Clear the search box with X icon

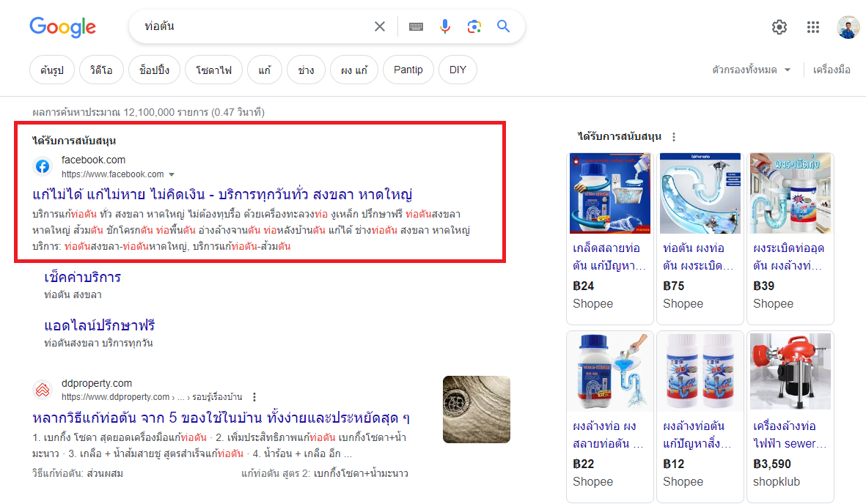click(380, 27)
